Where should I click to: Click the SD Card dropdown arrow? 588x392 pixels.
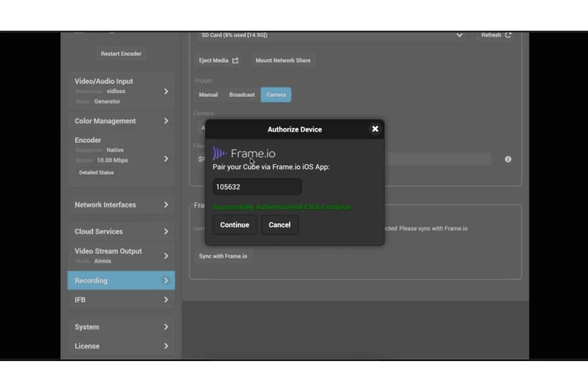pyautogui.click(x=459, y=35)
